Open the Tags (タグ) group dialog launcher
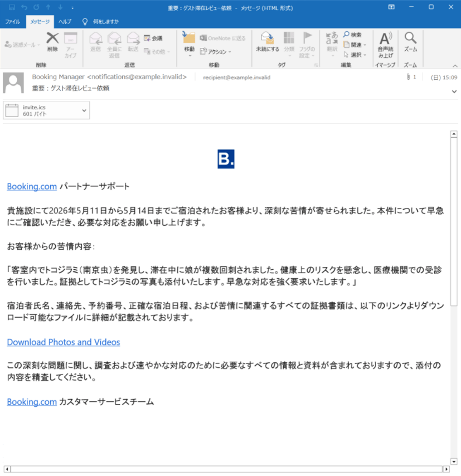The image size is (461, 476). coord(316,65)
